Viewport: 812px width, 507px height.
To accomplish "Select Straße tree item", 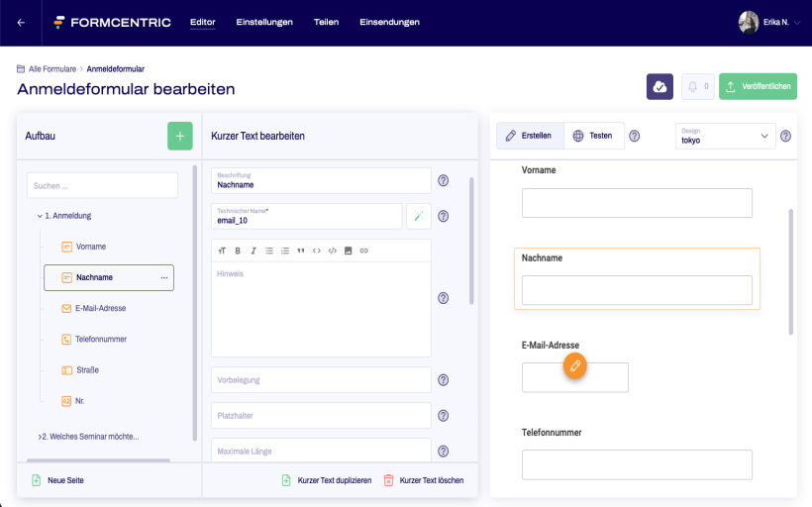I will [x=87, y=369].
